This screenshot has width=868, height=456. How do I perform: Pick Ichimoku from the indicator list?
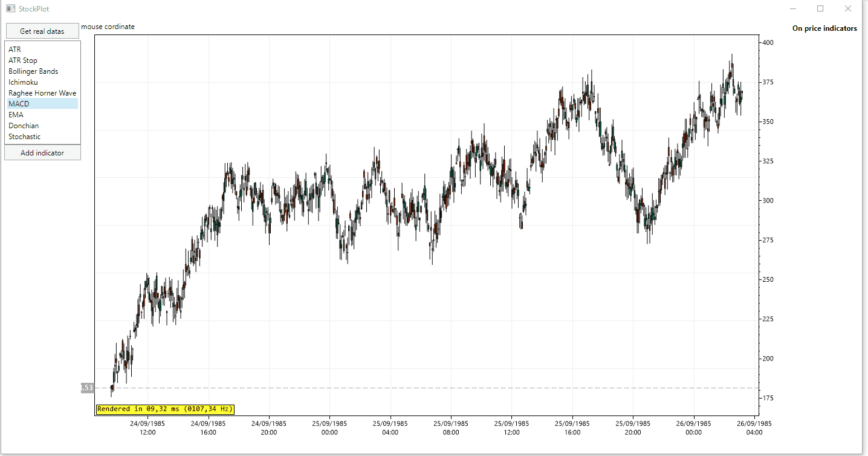[42, 82]
